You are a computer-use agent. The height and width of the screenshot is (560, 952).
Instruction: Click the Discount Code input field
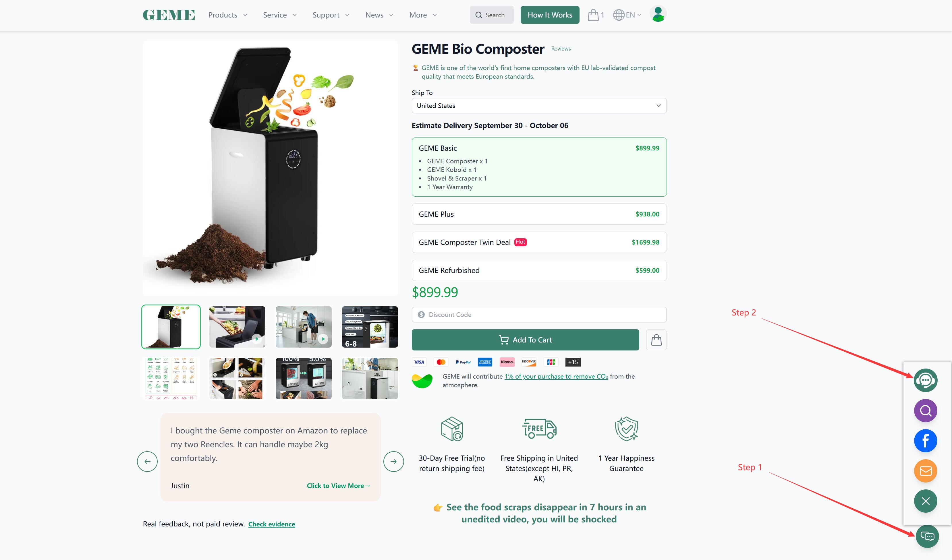[x=539, y=315]
